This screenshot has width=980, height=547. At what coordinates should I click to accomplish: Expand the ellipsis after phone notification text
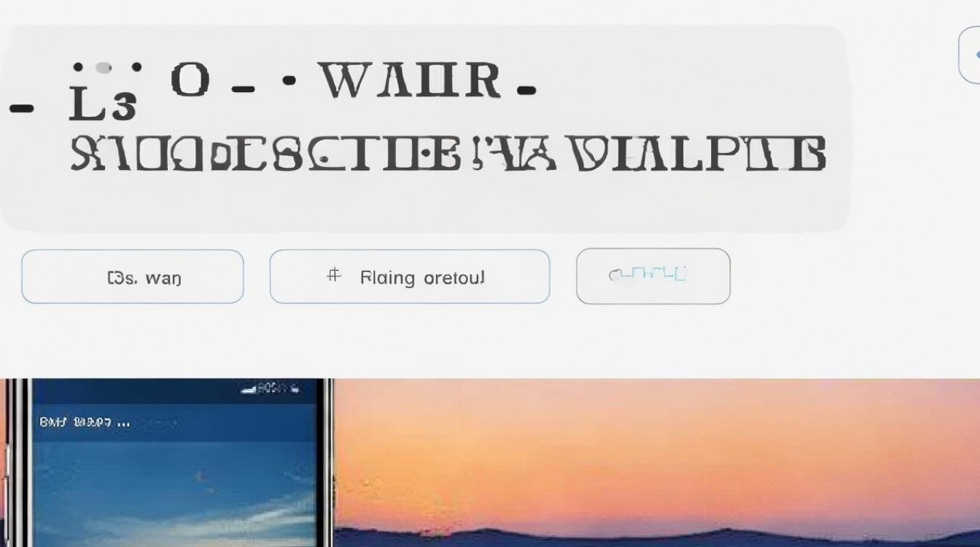point(123,423)
